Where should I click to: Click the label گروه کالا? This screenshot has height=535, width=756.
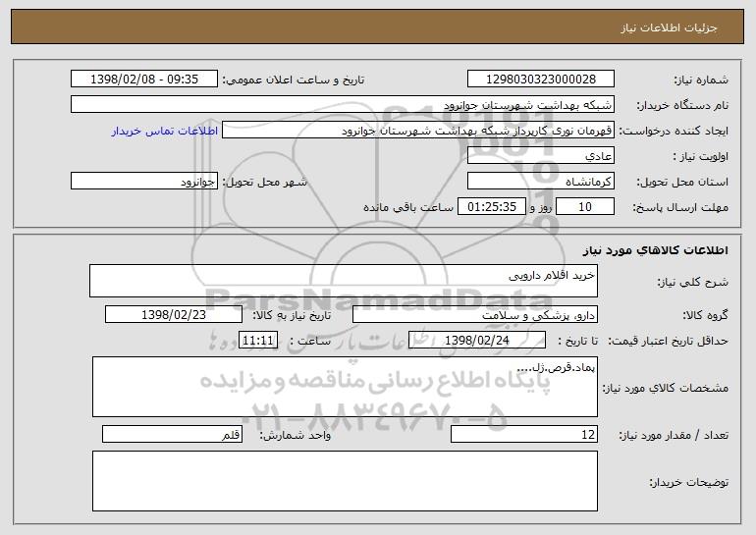point(705,316)
